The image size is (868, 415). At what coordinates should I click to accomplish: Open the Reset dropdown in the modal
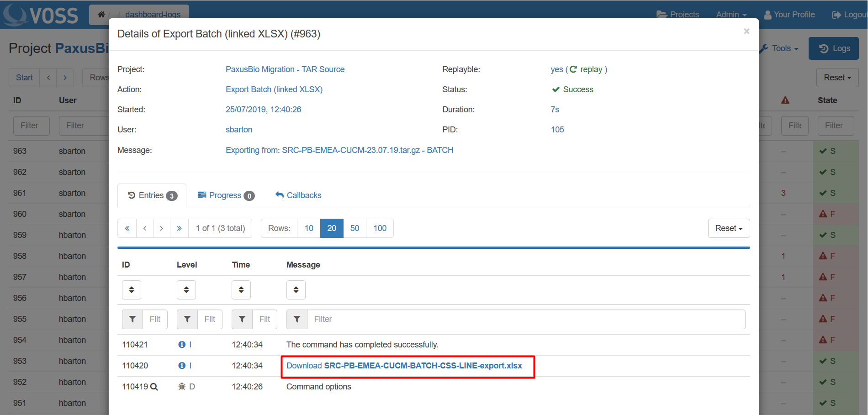(x=729, y=228)
